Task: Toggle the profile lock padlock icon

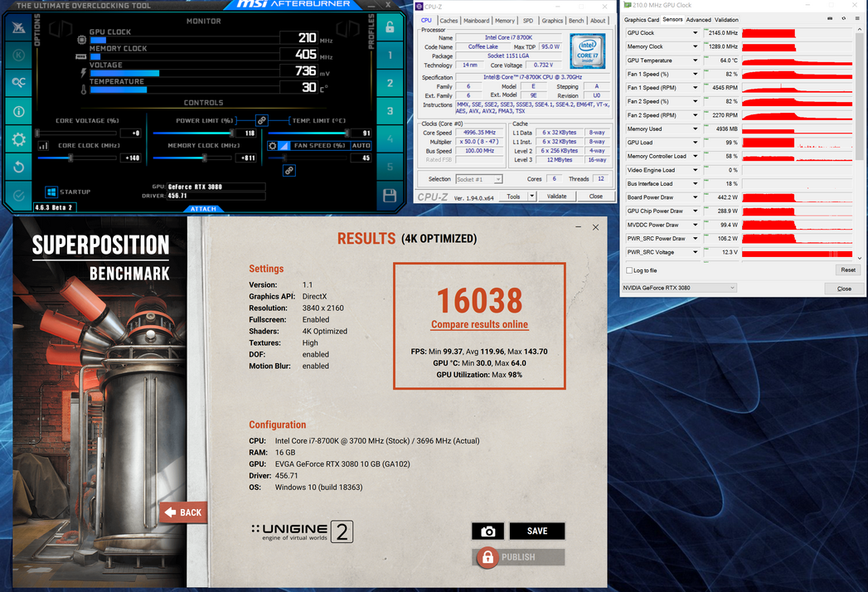Action: click(x=390, y=27)
